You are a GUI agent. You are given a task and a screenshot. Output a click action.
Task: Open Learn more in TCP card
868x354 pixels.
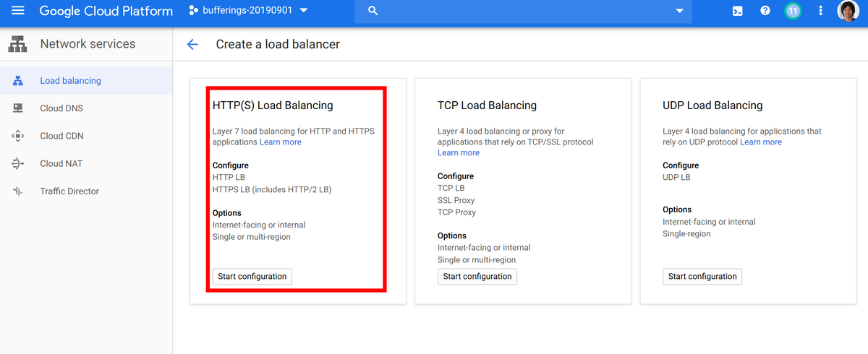[459, 152]
